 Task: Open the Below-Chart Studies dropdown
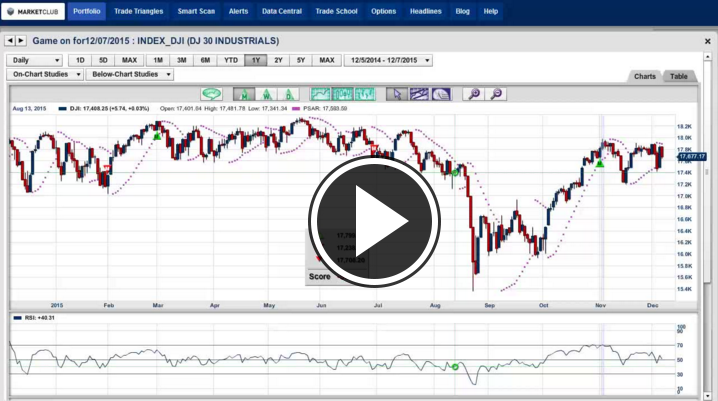click(x=130, y=74)
